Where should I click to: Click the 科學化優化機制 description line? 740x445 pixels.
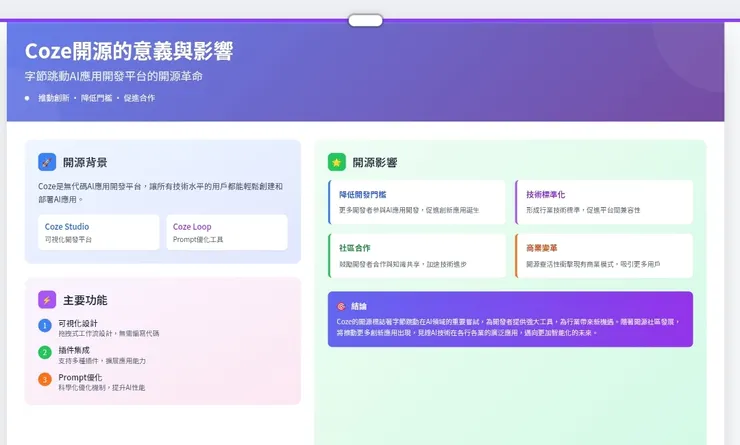101,388
